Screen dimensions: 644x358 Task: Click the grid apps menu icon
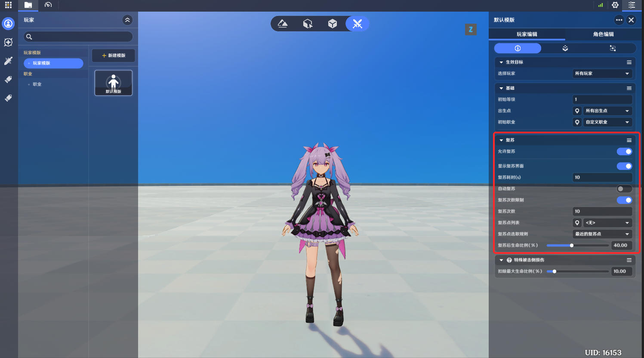(8, 5)
